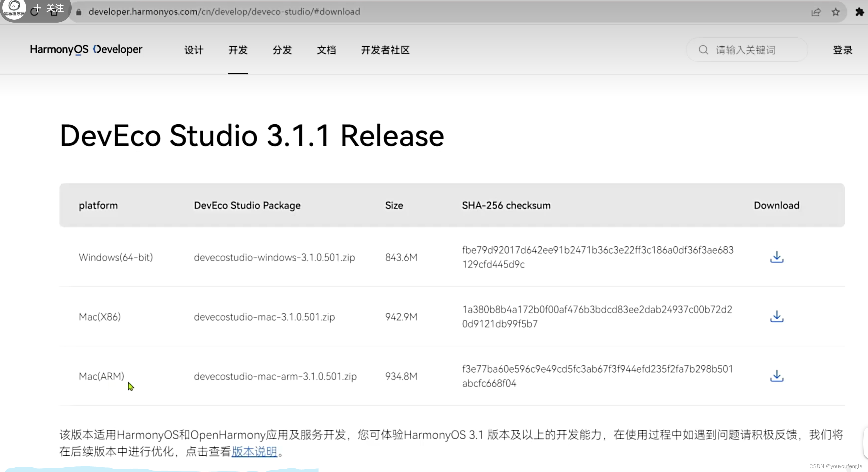Follow the channel via the 关注 button
The width and height of the screenshot is (868, 472).
(x=49, y=8)
